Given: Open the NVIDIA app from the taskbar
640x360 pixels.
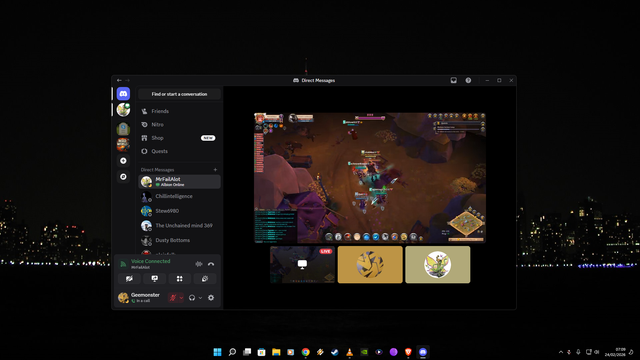Looking at the screenshot, I should click(364, 352).
